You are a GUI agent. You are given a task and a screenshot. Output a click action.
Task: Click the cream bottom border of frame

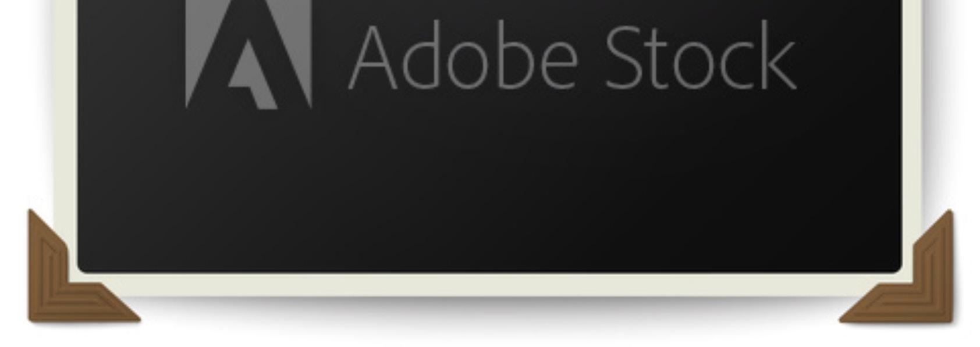click(489, 285)
